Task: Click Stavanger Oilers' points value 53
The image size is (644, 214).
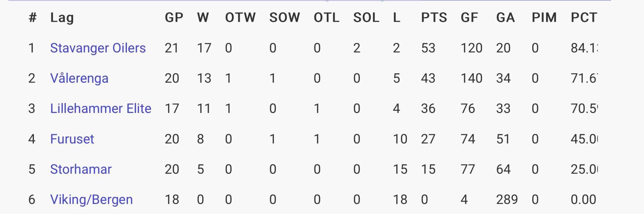Action: 428,48
